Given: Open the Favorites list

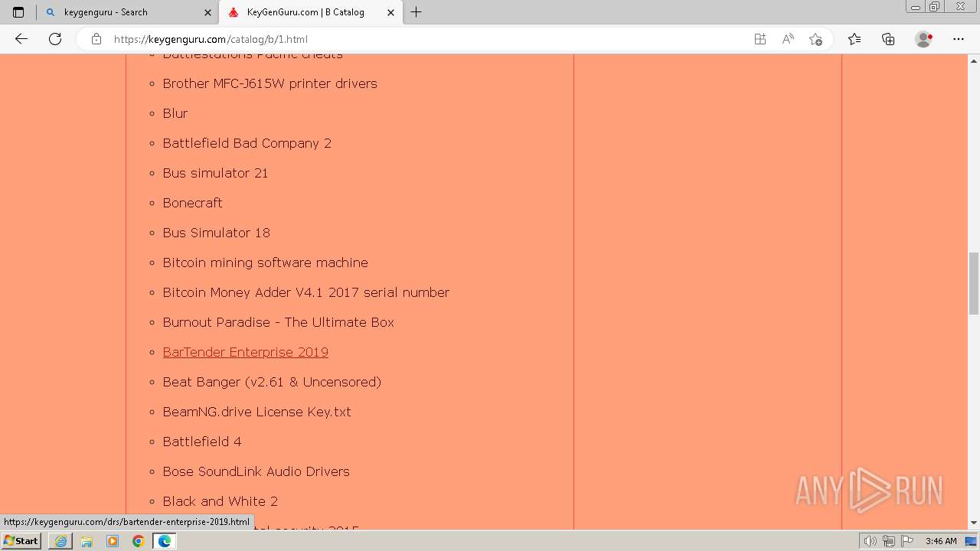Looking at the screenshot, I should click(854, 39).
